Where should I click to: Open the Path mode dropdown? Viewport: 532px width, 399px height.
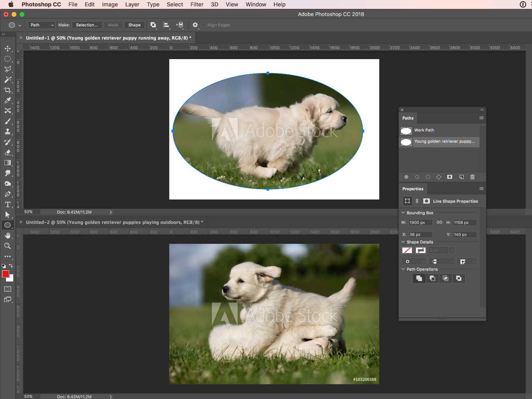tap(41, 25)
